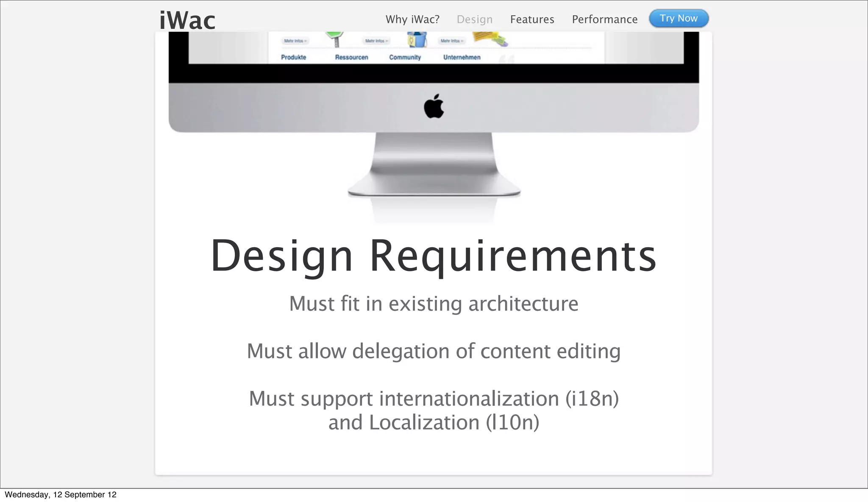Select the Design navigation item
Viewport: 868px width, 502px height.
[x=475, y=20]
